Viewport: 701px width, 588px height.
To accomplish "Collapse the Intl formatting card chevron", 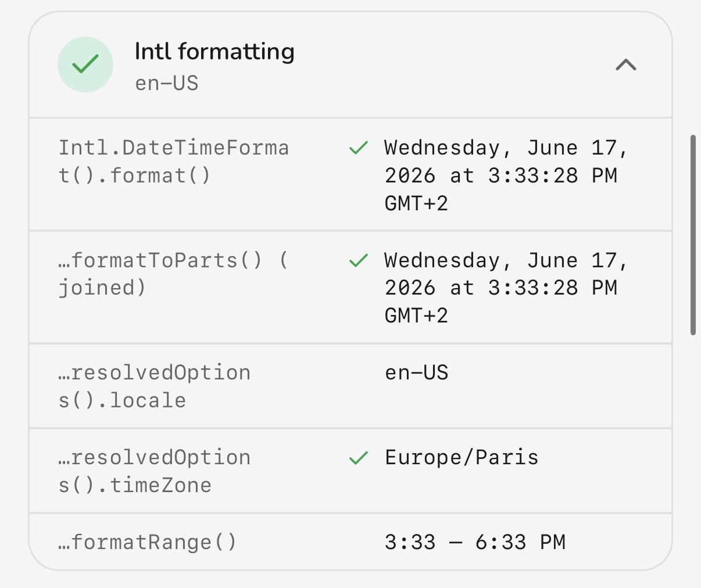I will tap(626, 64).
